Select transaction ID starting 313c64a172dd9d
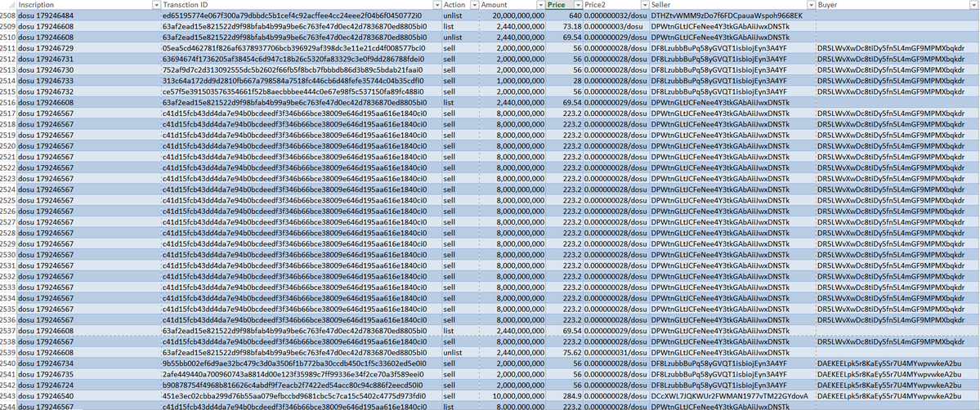The width and height of the screenshot is (980, 410). (301, 81)
